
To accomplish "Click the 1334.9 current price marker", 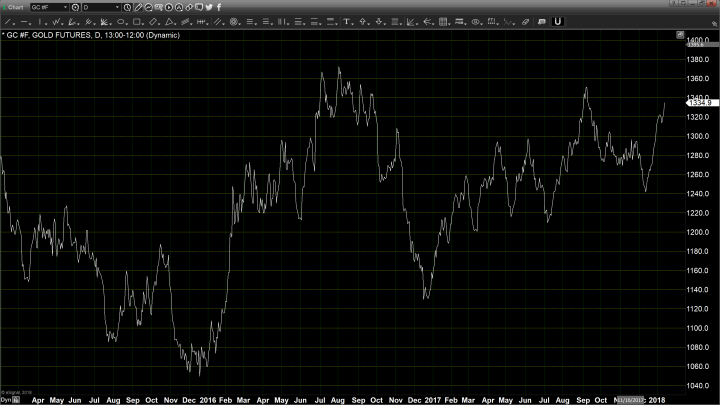I will (x=702, y=103).
